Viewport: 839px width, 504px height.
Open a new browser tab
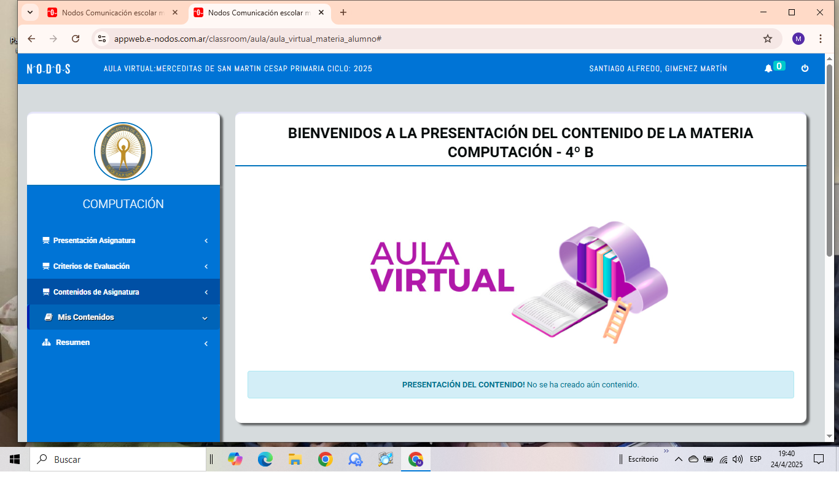coord(343,12)
